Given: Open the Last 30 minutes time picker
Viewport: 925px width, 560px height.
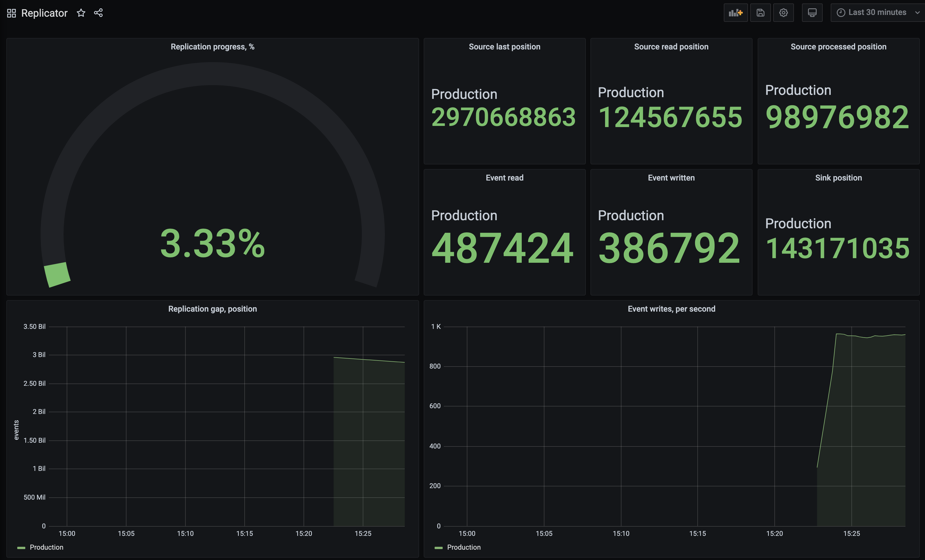Looking at the screenshot, I should click(x=878, y=13).
